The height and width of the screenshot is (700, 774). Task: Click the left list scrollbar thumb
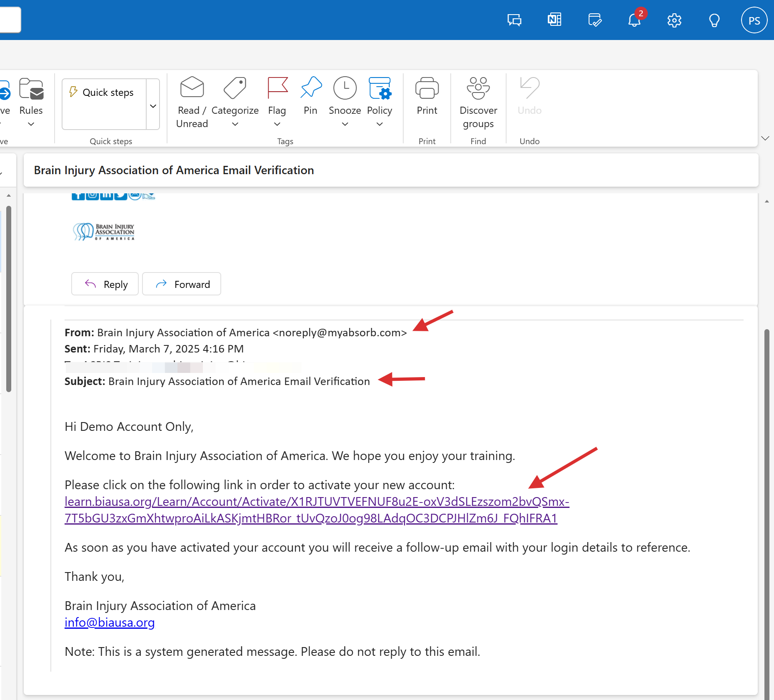click(x=9, y=299)
